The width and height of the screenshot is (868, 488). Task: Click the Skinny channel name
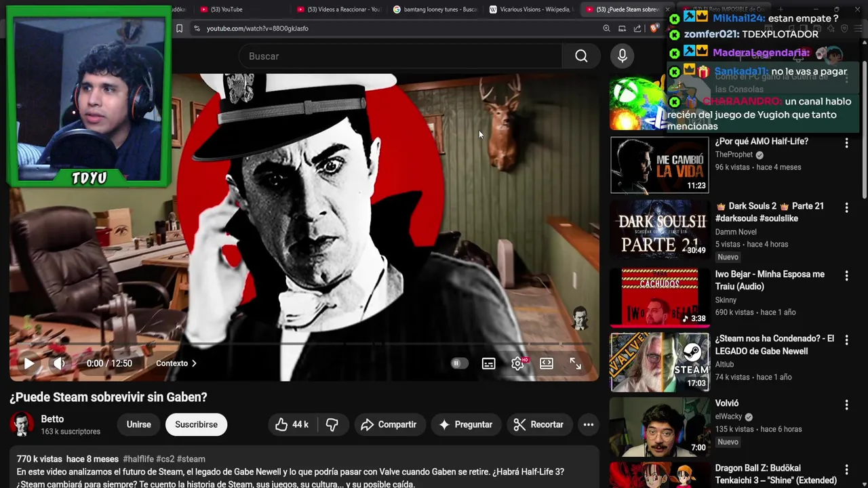pos(726,300)
